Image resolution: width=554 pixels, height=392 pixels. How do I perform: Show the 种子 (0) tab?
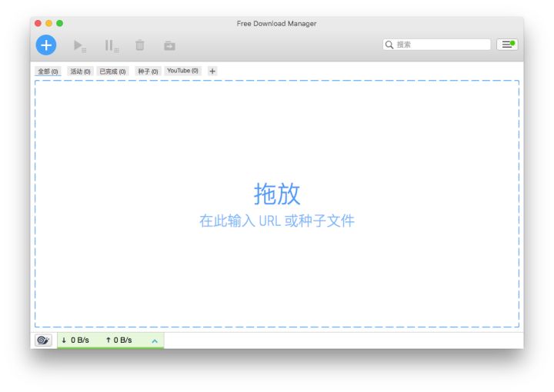point(148,71)
